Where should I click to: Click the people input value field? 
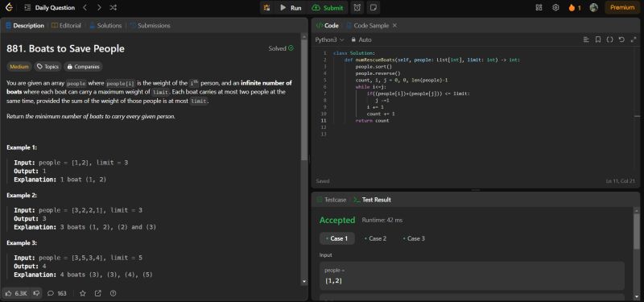472,276
